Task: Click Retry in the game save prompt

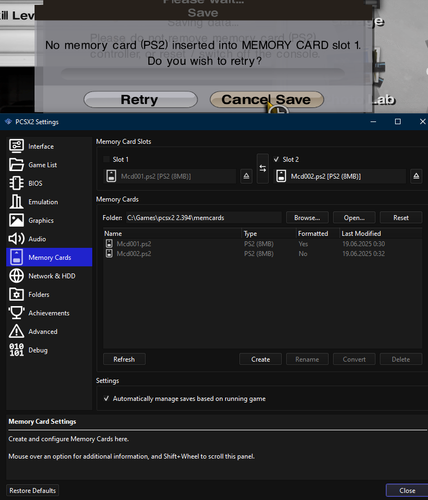Action: click(x=140, y=99)
